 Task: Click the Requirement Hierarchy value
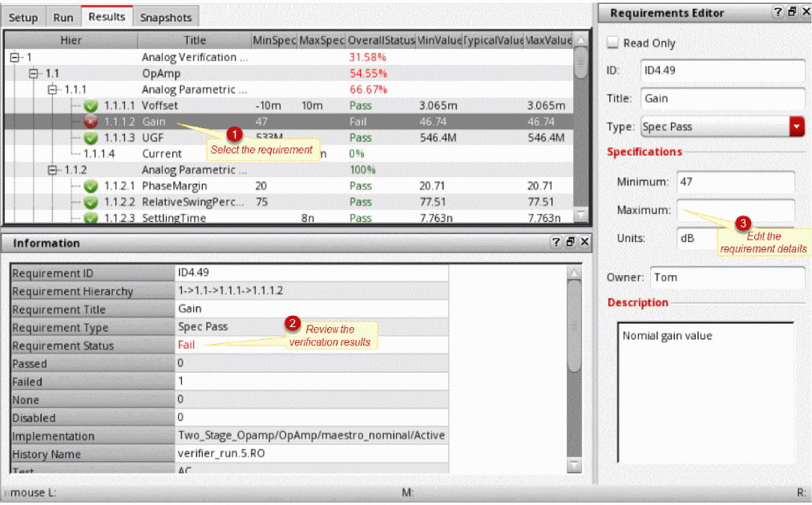coord(230,290)
